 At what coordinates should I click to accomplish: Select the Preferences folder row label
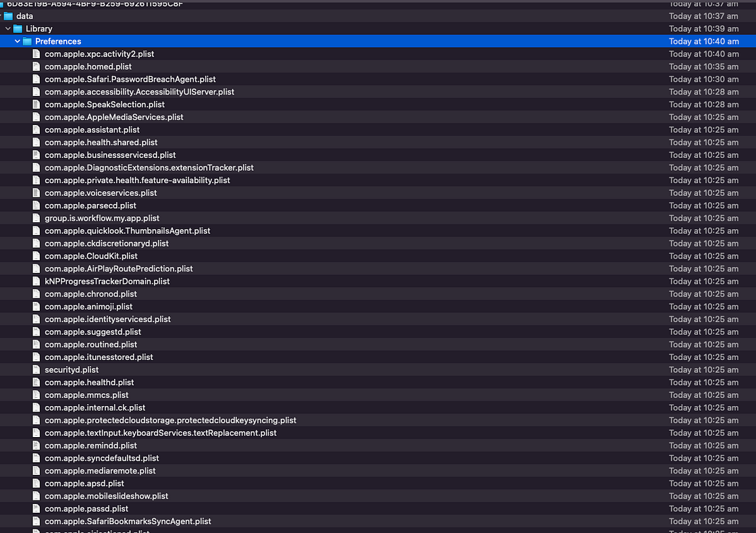pos(58,41)
